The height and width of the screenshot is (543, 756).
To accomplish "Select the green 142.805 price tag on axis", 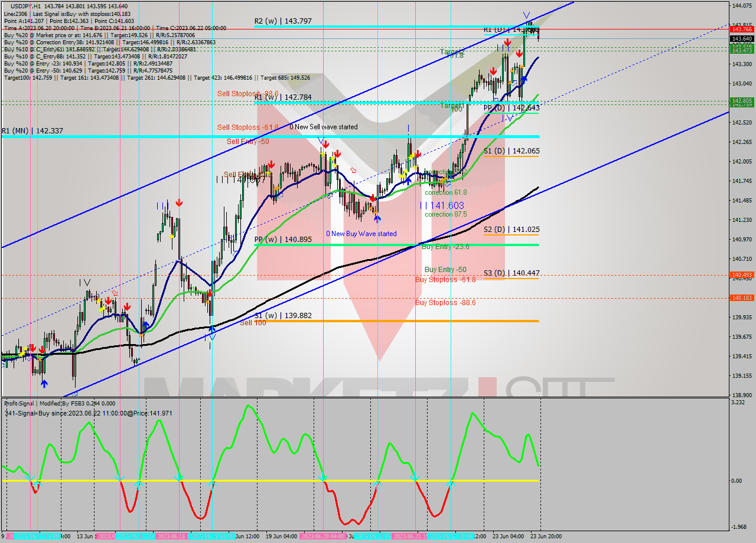I will [x=742, y=101].
